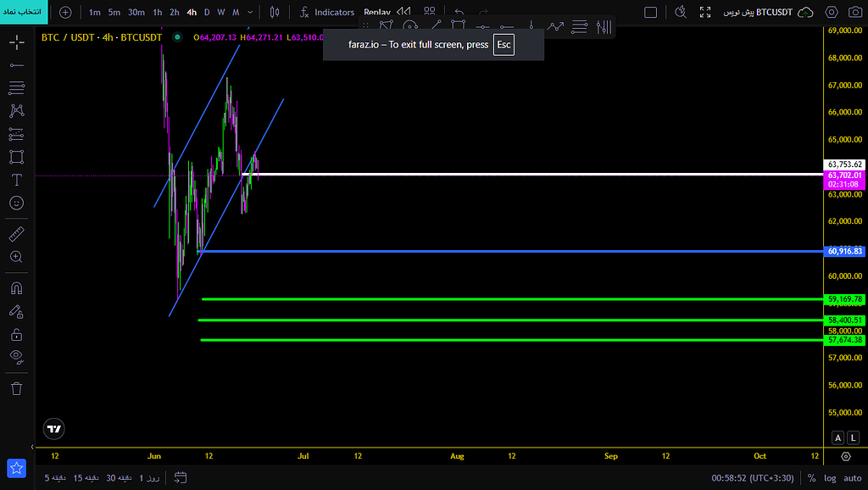Click the trash remove objects icon

(17, 388)
